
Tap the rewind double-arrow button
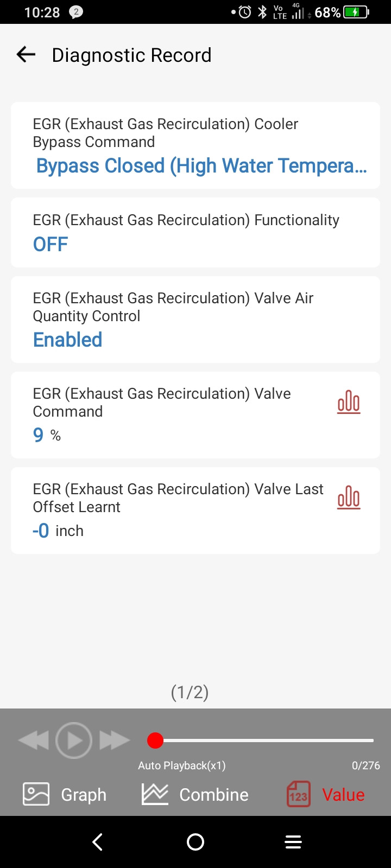pyautogui.click(x=34, y=741)
